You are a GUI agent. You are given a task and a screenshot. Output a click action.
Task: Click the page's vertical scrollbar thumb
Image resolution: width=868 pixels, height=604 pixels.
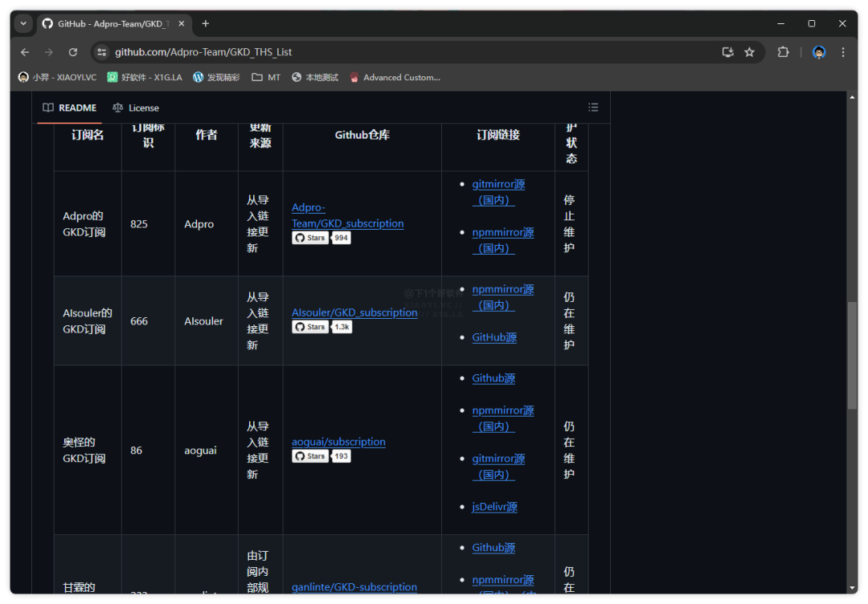(x=852, y=355)
